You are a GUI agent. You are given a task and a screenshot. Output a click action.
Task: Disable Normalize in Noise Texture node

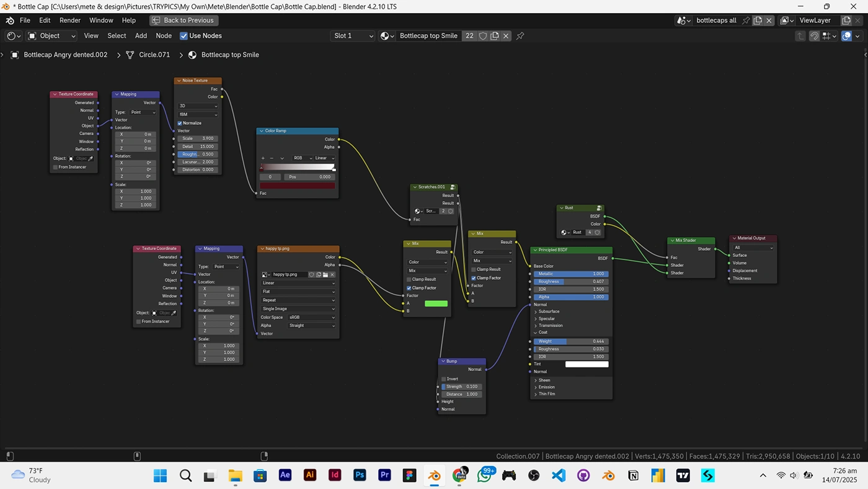pyautogui.click(x=180, y=123)
